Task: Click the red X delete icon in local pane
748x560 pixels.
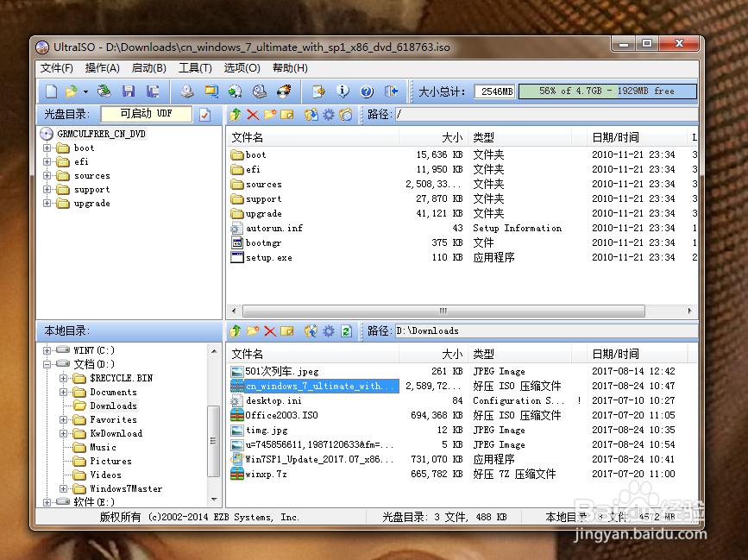Action: point(270,330)
